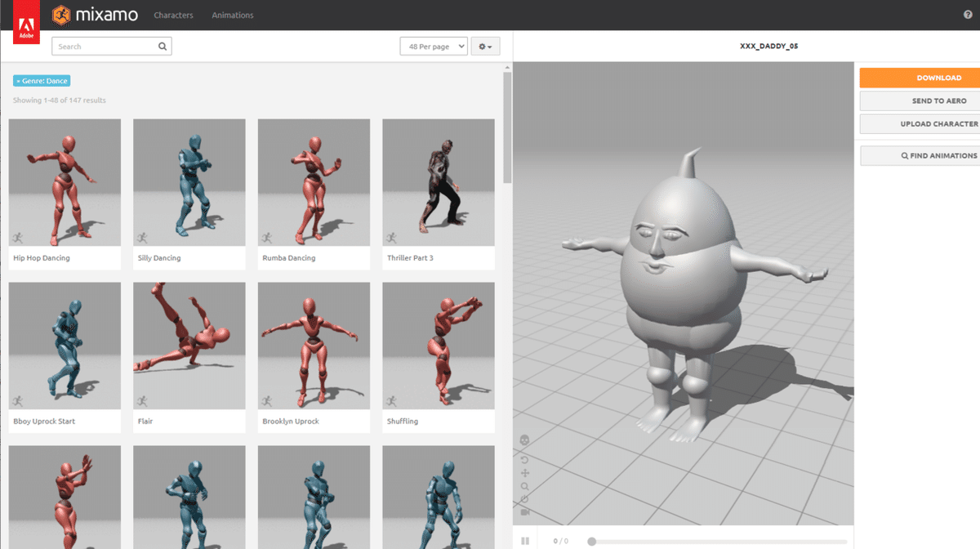Click running-man icon on Flair thumbnail
980x549 pixels.
coord(142,400)
